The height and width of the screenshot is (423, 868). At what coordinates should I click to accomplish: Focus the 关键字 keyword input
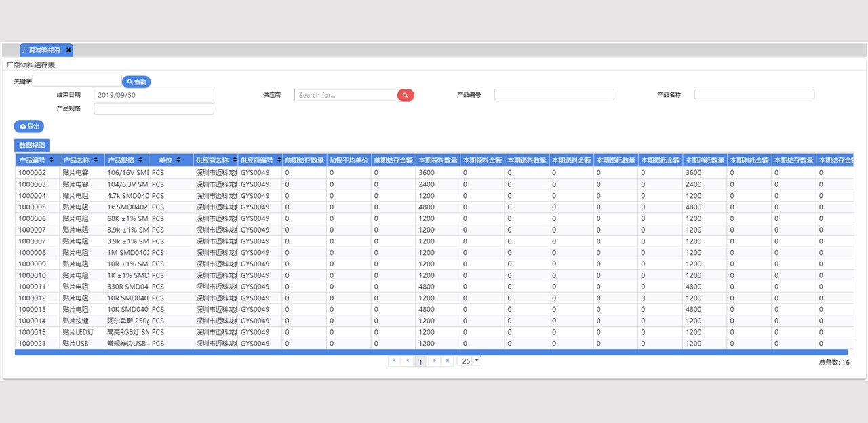77,81
